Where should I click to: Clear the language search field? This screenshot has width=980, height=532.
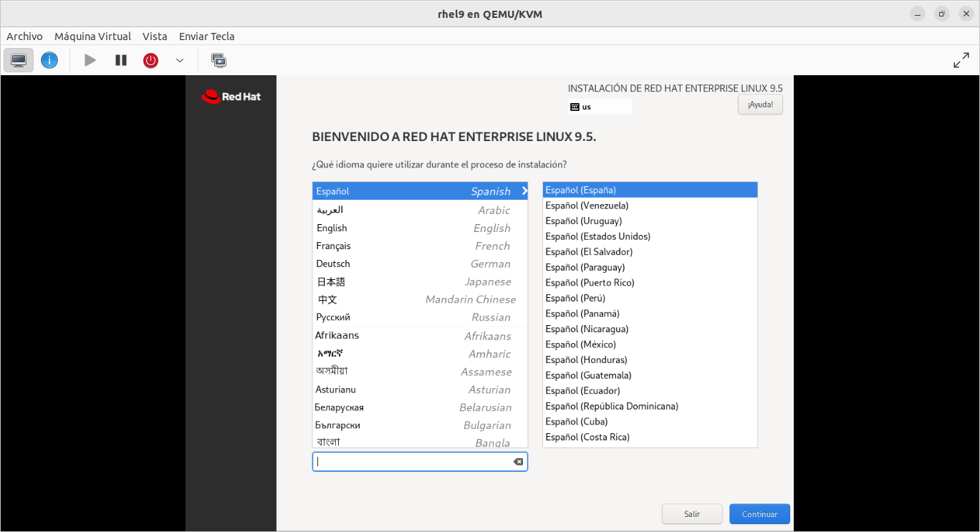[x=518, y=462]
